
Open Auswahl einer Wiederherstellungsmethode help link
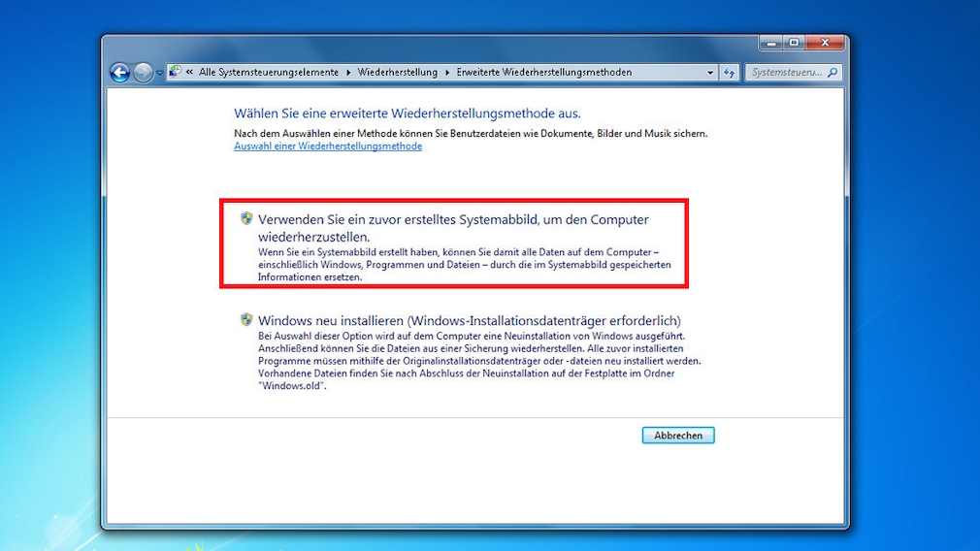[x=328, y=146]
